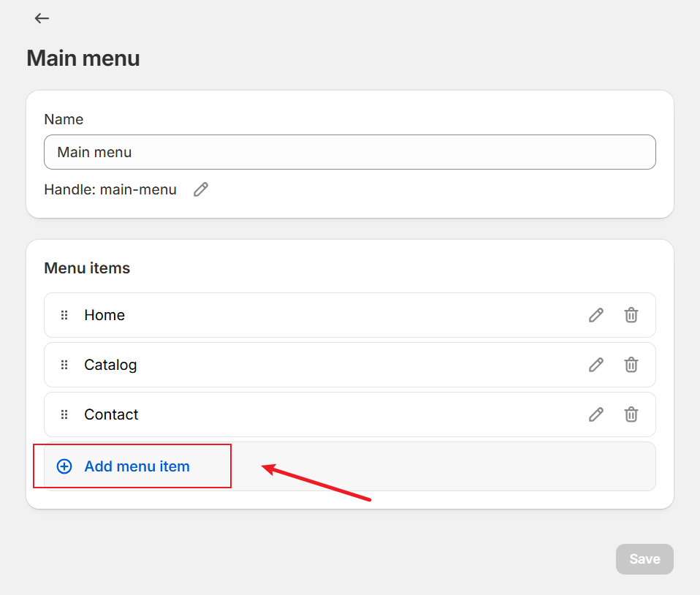
Task: Delete the Contact menu item
Action: 631,414
